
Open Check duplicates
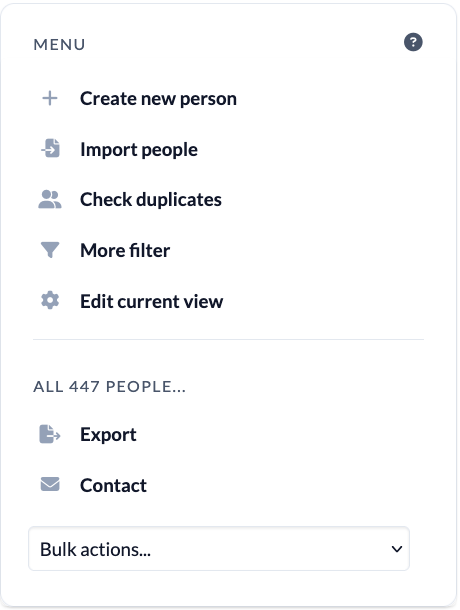tap(151, 200)
